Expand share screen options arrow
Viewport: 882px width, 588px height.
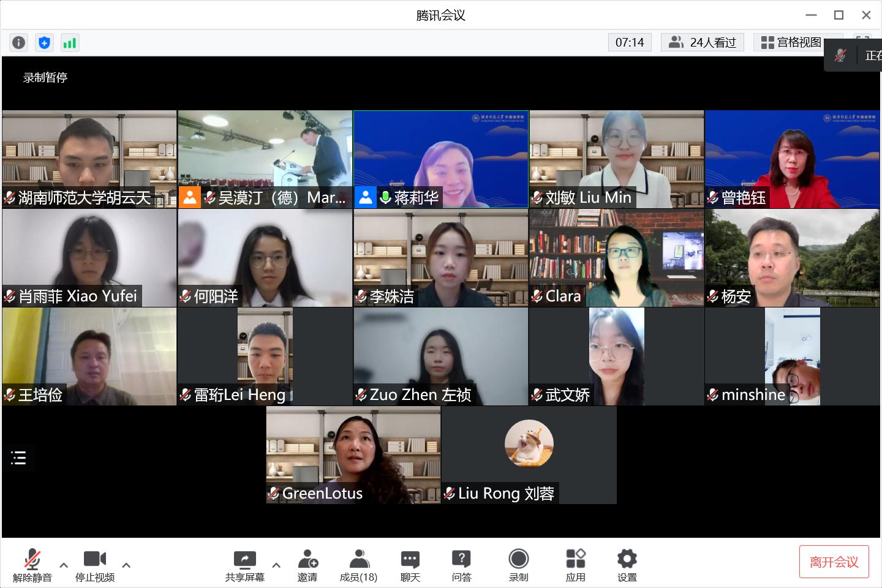pyautogui.click(x=276, y=565)
